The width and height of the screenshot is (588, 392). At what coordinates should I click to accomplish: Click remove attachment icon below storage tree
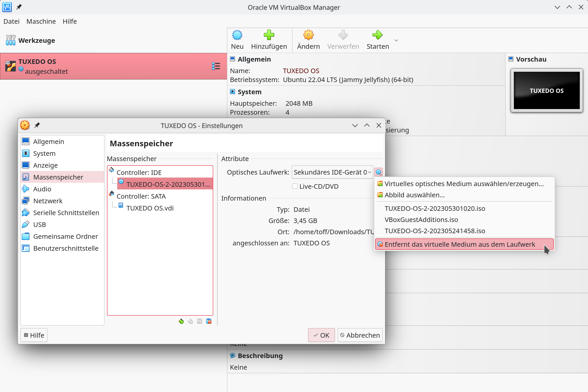[209, 321]
